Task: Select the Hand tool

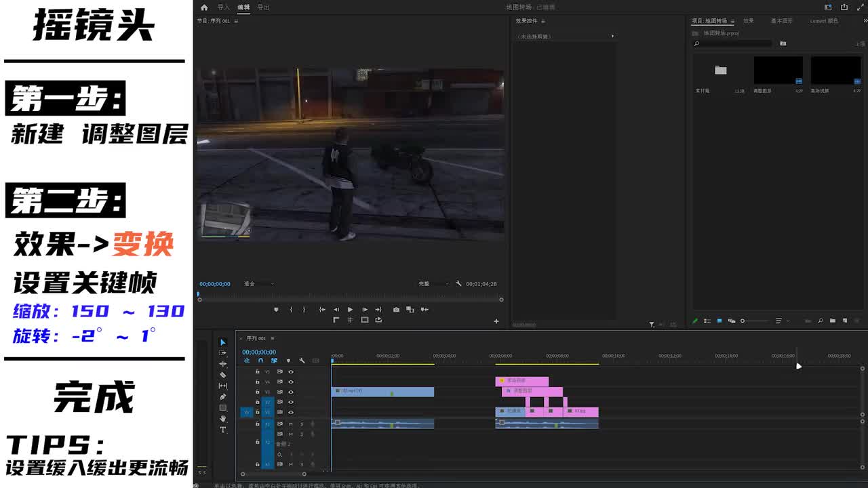Action: 222,418
